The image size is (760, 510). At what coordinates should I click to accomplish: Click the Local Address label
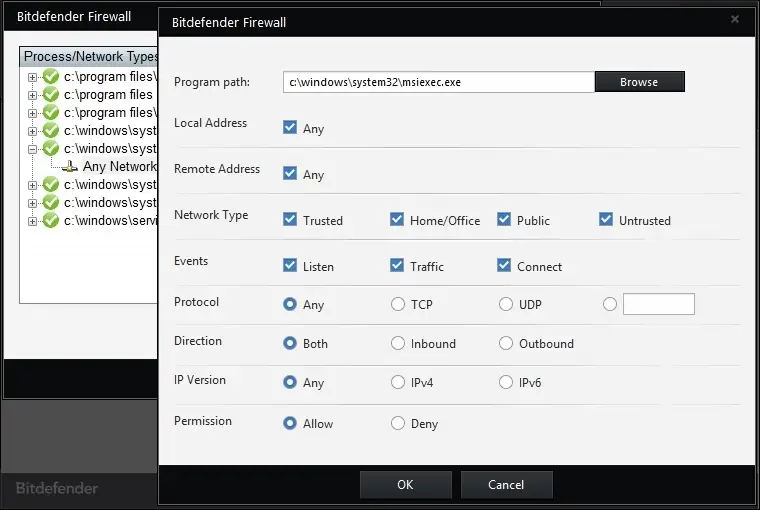click(x=210, y=123)
